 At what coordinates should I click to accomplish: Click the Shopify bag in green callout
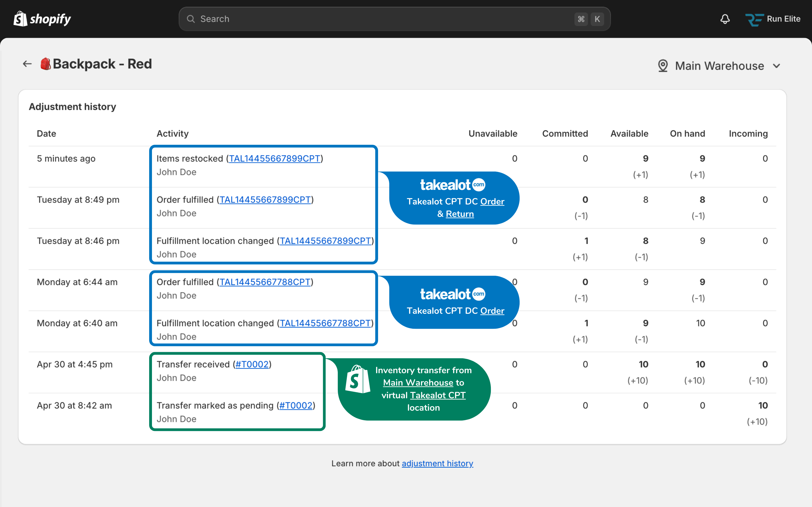(358, 379)
